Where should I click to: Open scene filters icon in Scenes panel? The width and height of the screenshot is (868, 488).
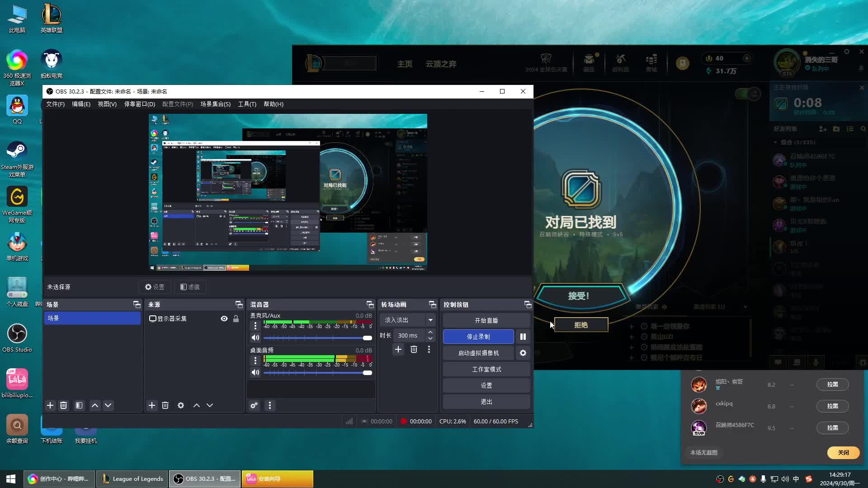point(79,405)
